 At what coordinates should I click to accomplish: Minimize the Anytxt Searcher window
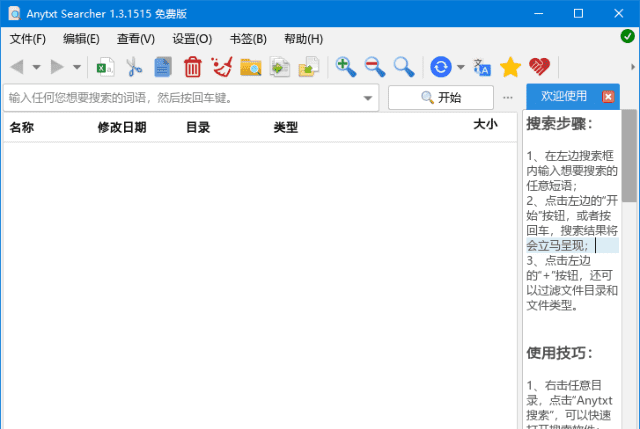(x=539, y=13)
